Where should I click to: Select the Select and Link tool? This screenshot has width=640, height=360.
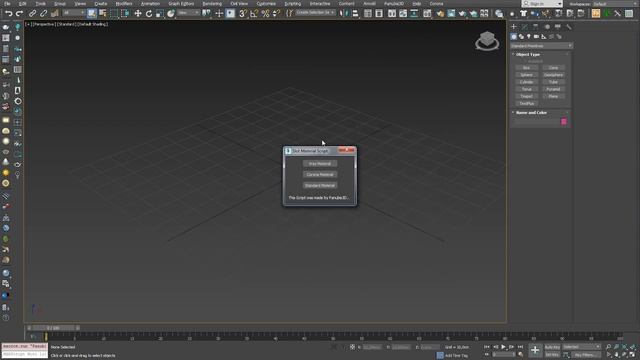coord(32,13)
